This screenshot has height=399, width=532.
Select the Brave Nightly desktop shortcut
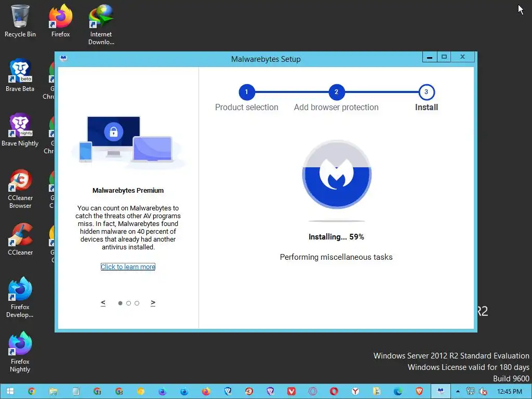tap(20, 129)
